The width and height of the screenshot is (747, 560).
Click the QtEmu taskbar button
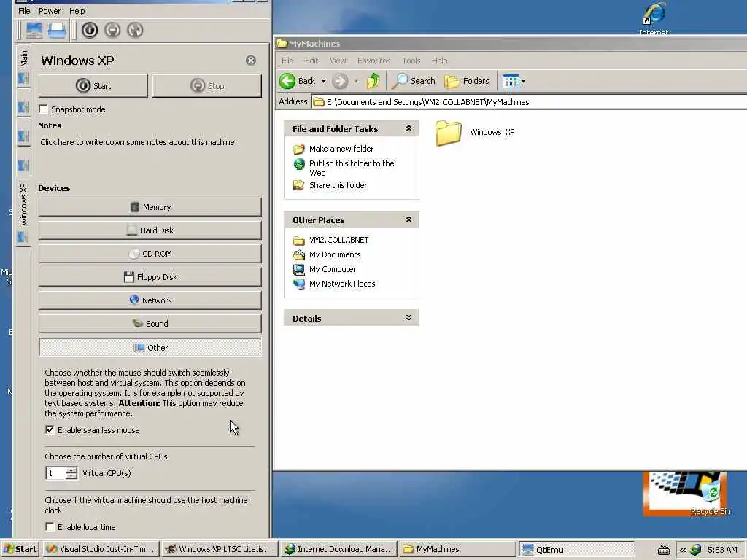[576, 549]
